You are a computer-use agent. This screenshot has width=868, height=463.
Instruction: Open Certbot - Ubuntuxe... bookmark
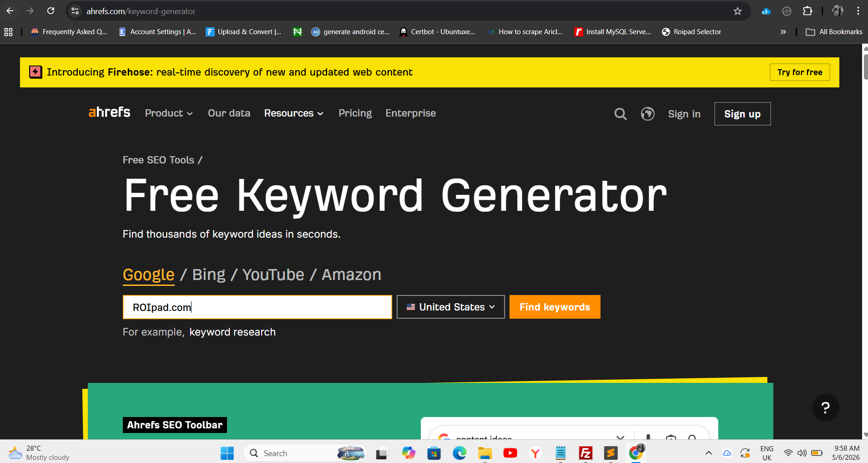437,32
